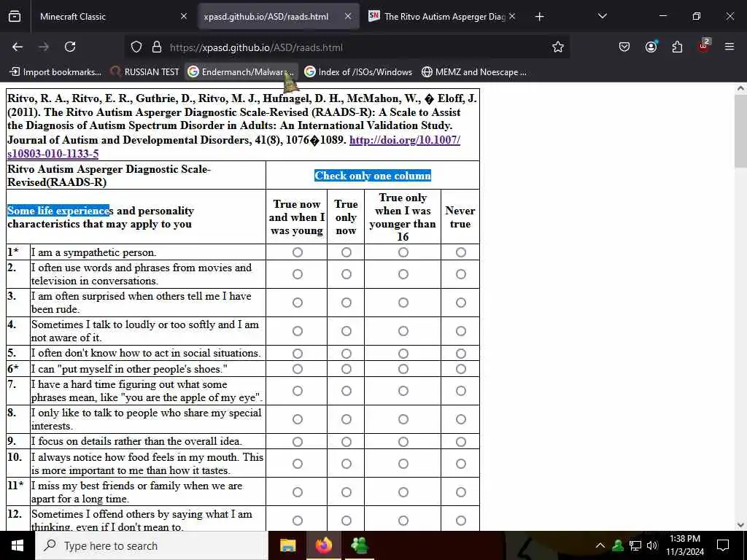
Task: Open the extensions puzzle icon
Action: tap(677, 47)
